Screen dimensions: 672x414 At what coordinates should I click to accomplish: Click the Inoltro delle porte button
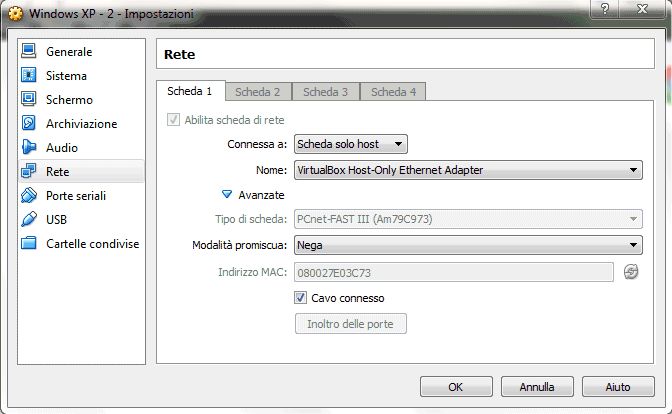coord(351,324)
